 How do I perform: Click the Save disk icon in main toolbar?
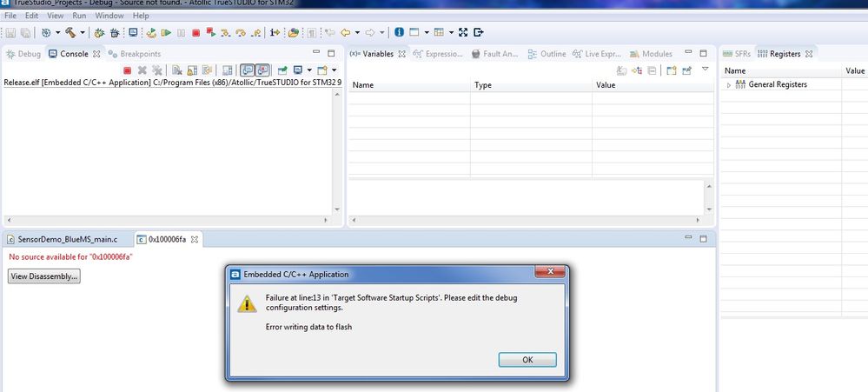11,33
